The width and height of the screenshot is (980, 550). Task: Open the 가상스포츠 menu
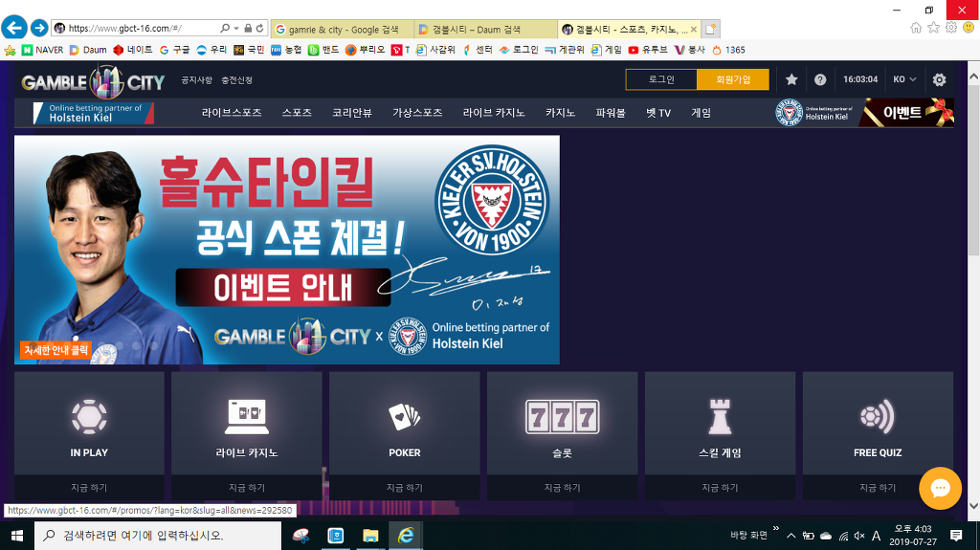[x=417, y=113]
